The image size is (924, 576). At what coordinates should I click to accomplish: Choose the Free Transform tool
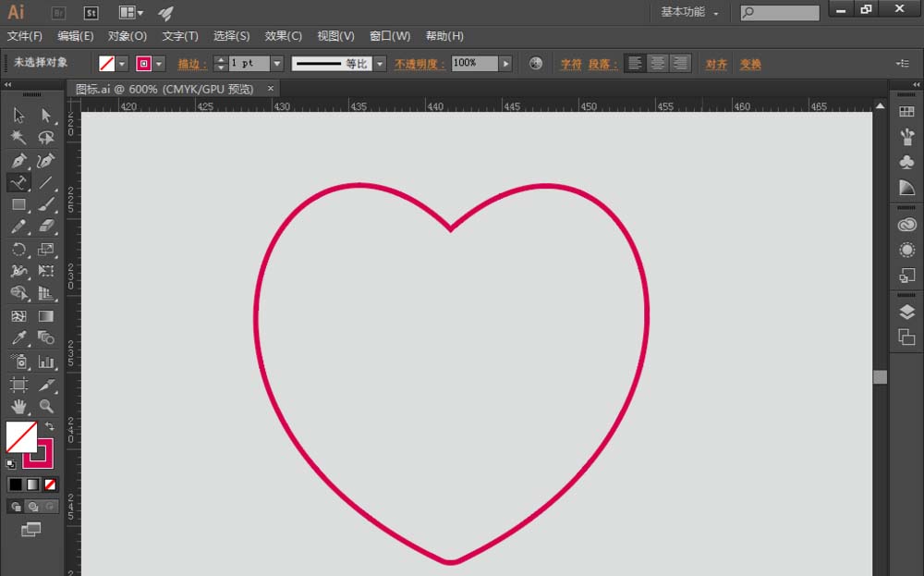click(x=46, y=271)
